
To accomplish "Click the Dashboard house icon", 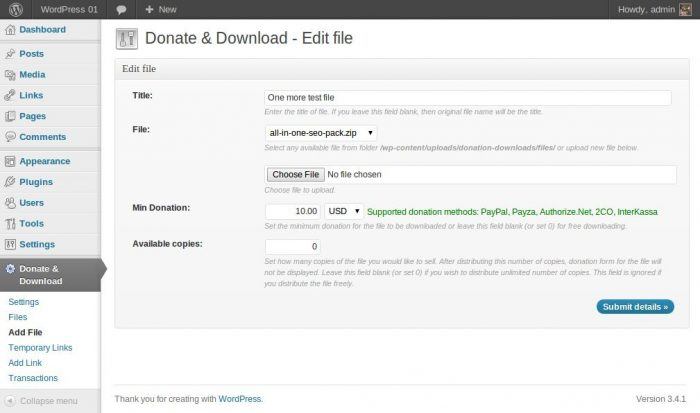I will 10,30.
